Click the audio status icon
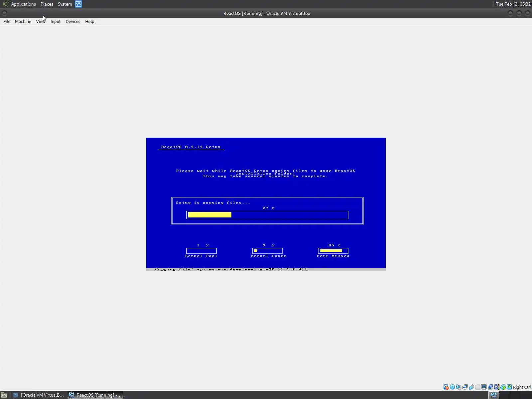Viewport: 532px width, 399px height. 459,387
